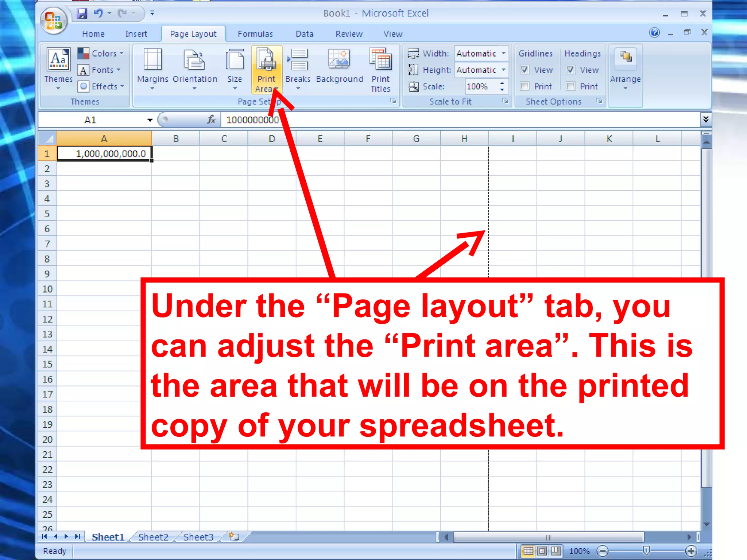Move the zoom slider handle
This screenshot has height=560, width=747.
tap(646, 551)
